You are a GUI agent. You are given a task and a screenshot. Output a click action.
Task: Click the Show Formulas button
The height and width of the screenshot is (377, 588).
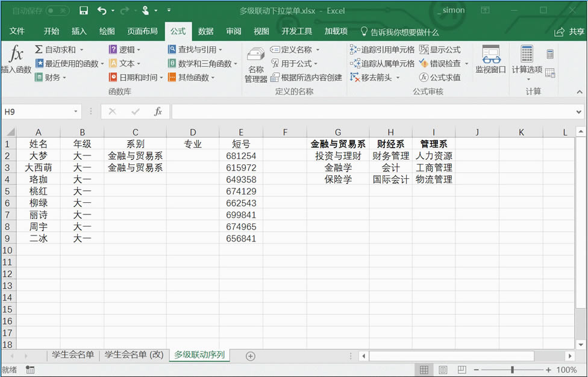click(440, 49)
